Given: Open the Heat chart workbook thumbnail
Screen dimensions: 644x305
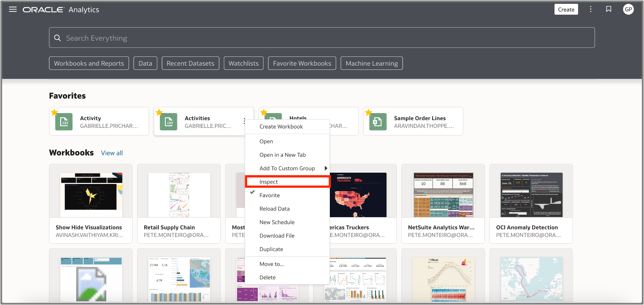Looking at the screenshot, I should pyautogui.click(x=443, y=279).
